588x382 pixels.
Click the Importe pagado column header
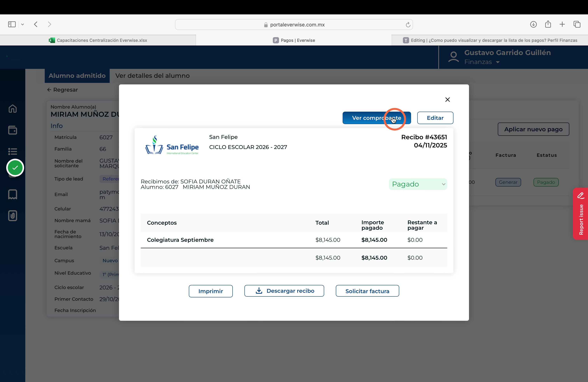373,225
